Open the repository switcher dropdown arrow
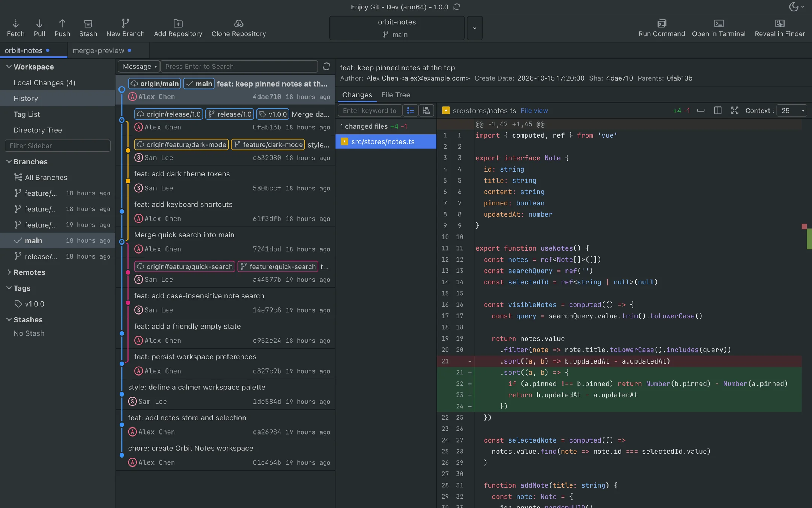The height and width of the screenshot is (508, 812). pyautogui.click(x=474, y=28)
